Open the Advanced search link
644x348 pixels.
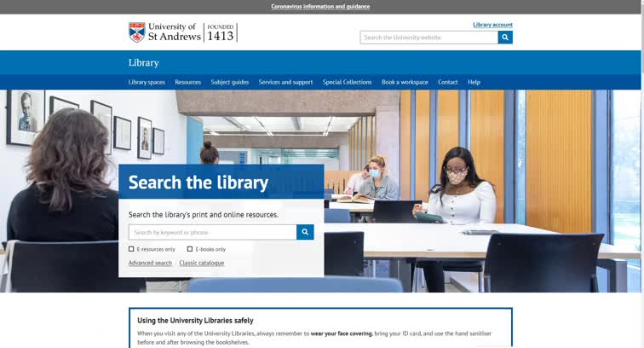(150, 263)
